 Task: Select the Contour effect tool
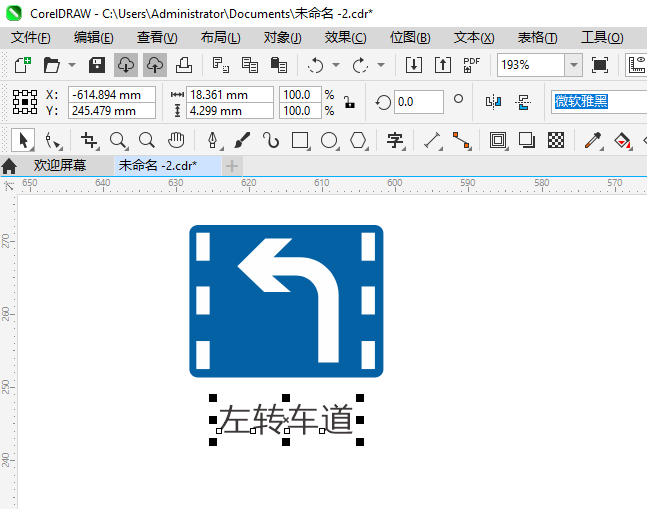tap(498, 140)
